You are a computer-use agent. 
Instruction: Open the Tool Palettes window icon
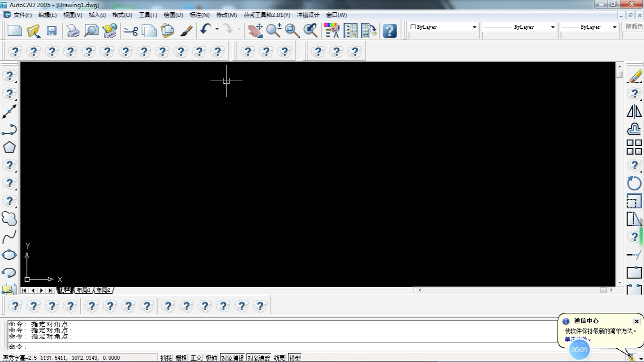pyautogui.click(x=369, y=31)
